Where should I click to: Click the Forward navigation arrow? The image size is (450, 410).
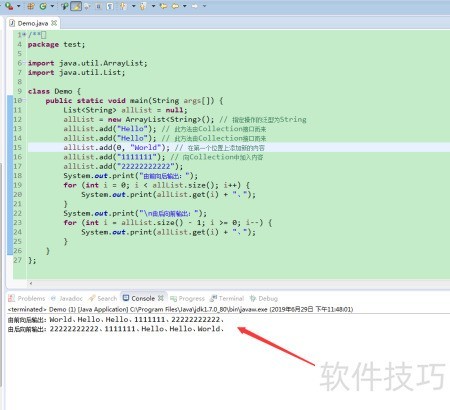click(x=195, y=6)
